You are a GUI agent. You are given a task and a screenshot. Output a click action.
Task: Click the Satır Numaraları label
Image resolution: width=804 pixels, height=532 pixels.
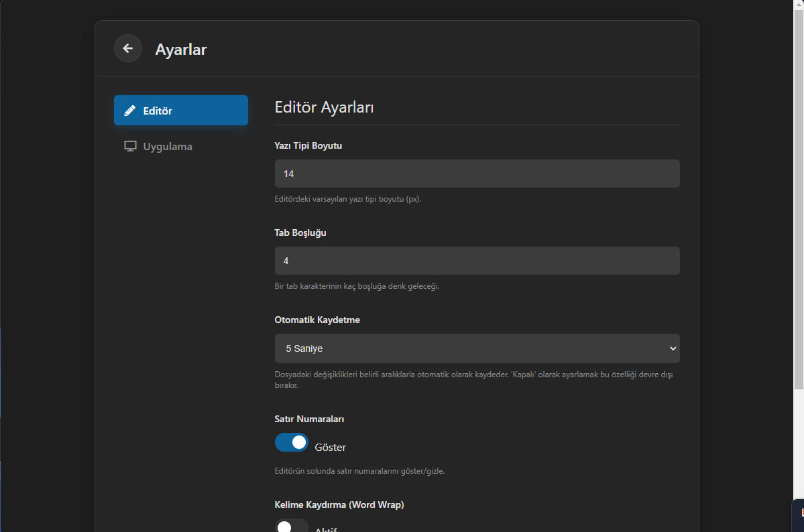pyautogui.click(x=309, y=419)
